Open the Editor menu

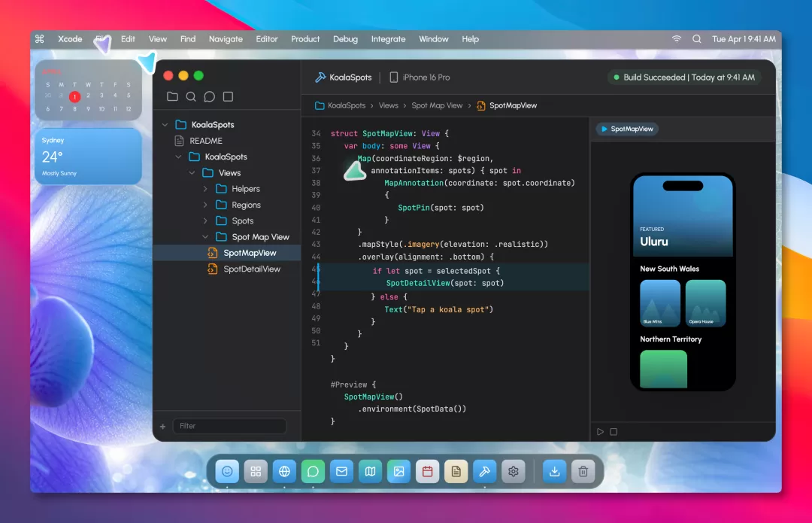267,39
